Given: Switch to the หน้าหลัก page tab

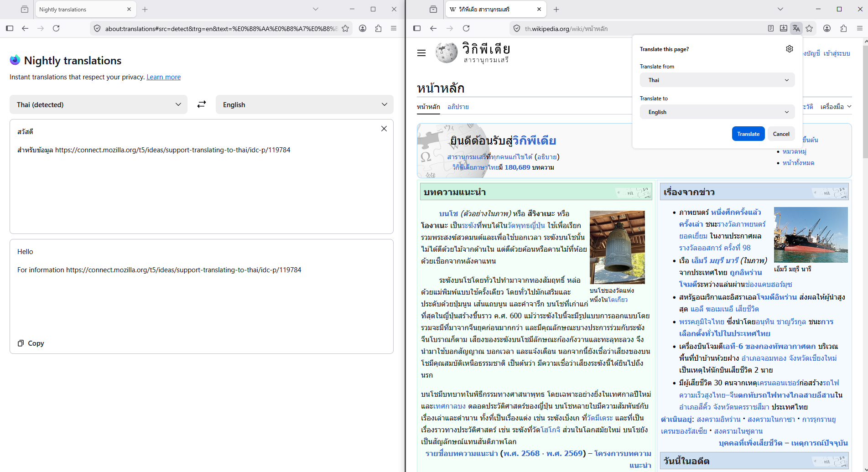Looking at the screenshot, I should 428,107.
